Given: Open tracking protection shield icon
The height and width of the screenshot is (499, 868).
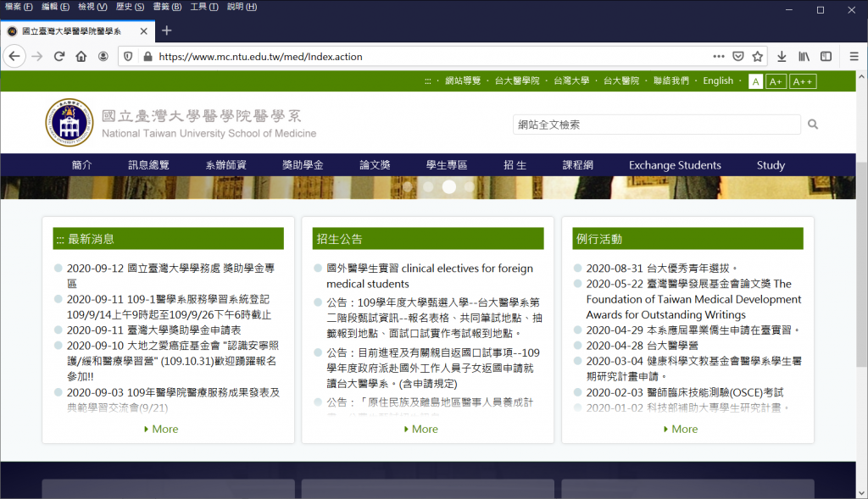Looking at the screenshot, I should pyautogui.click(x=128, y=57).
